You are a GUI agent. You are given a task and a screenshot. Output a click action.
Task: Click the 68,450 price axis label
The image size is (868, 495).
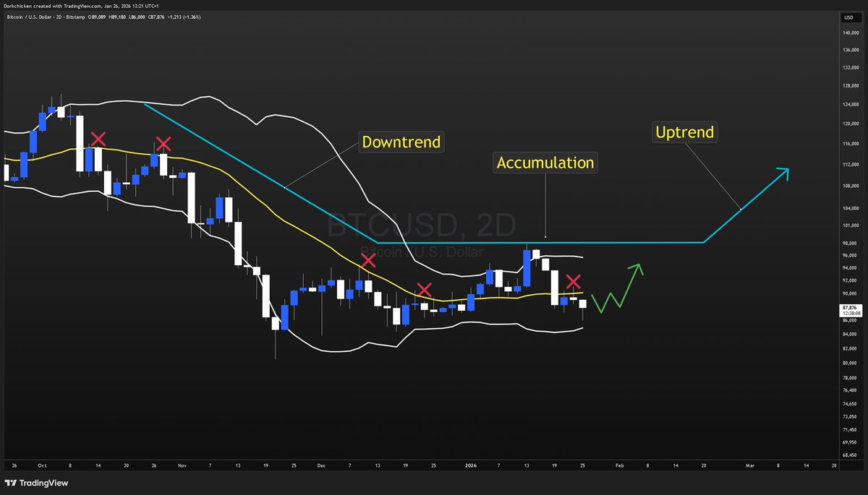851,455
